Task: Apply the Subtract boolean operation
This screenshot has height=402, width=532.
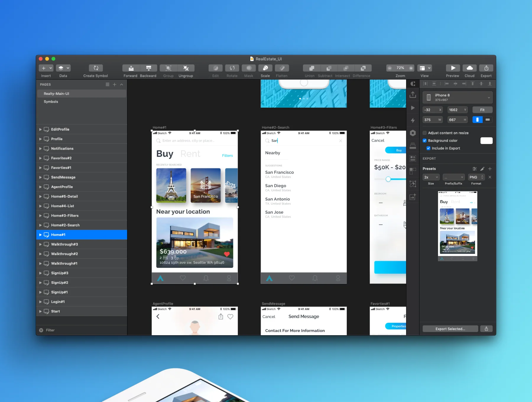Action: click(x=329, y=68)
